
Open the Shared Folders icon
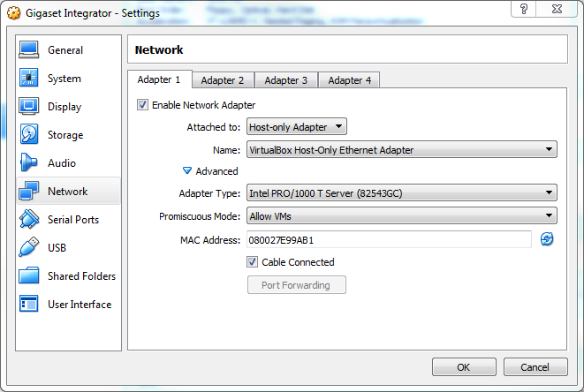[x=28, y=275]
